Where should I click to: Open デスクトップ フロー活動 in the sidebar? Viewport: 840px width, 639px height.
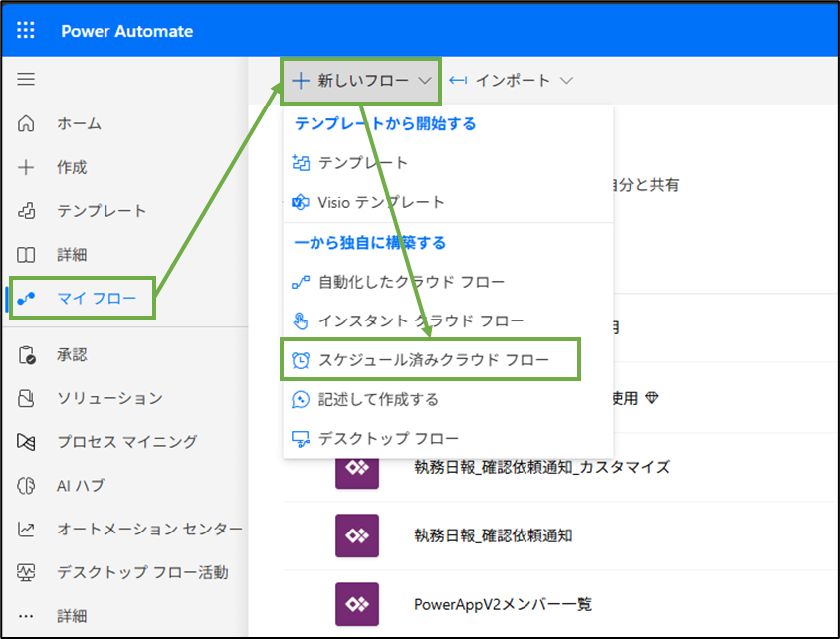(x=142, y=572)
